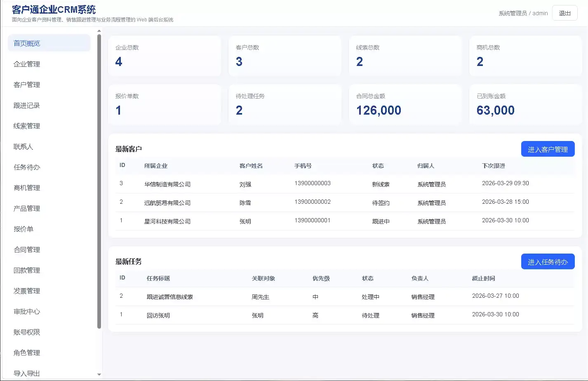The width and height of the screenshot is (588, 381).
Task: Click the 系统管理员 / admin account label
Action: [x=523, y=13]
